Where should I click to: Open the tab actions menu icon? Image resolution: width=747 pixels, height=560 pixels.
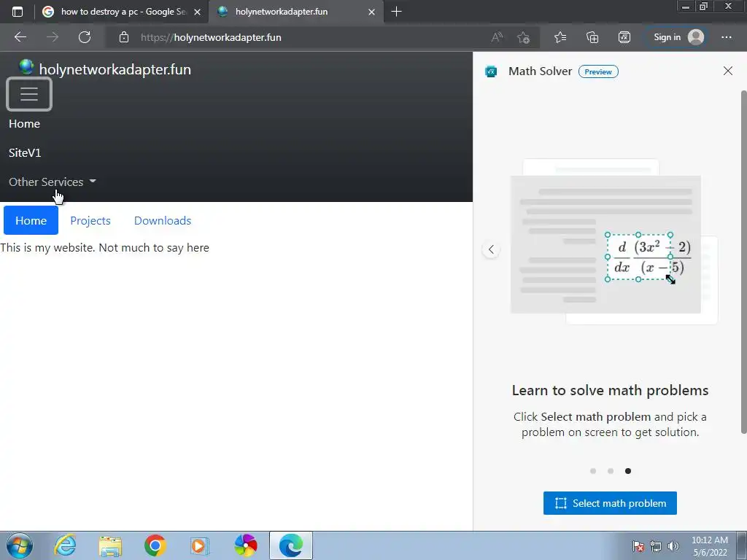coord(18,12)
